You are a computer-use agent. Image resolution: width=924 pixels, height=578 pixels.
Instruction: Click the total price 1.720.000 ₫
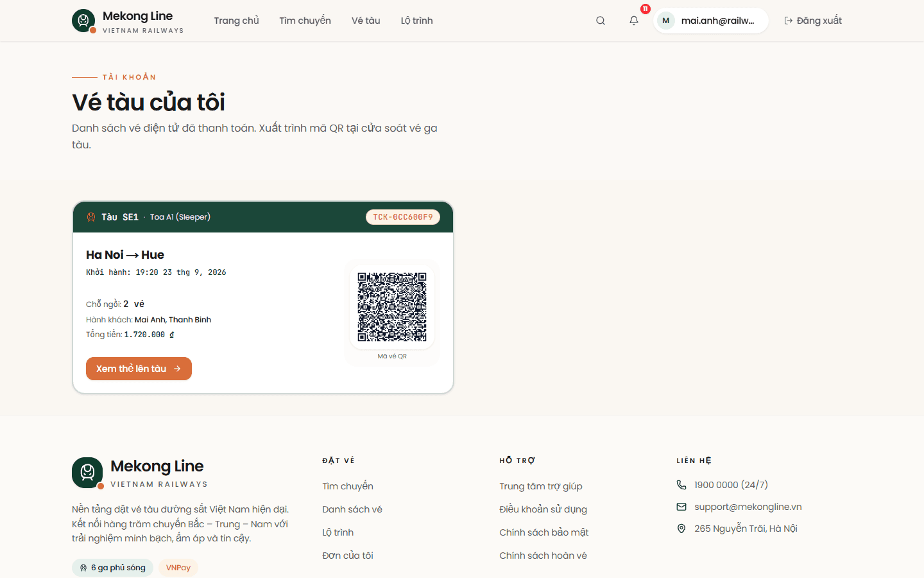[149, 335]
